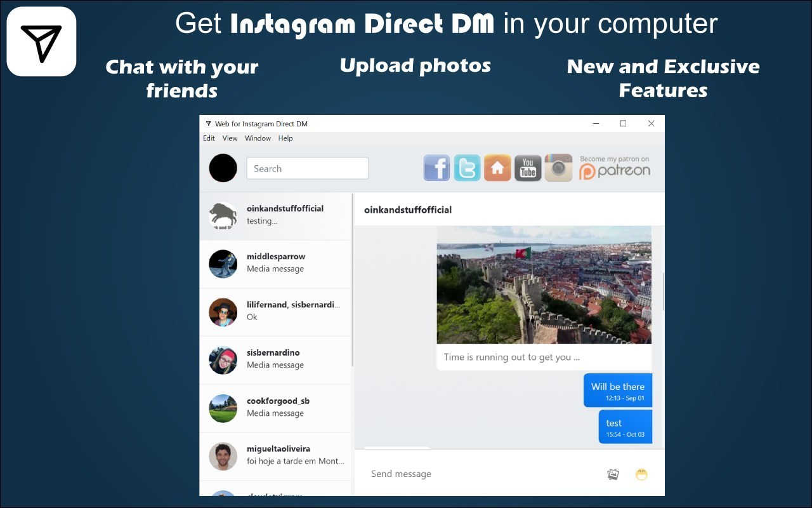Open the Window menu

pyautogui.click(x=258, y=138)
